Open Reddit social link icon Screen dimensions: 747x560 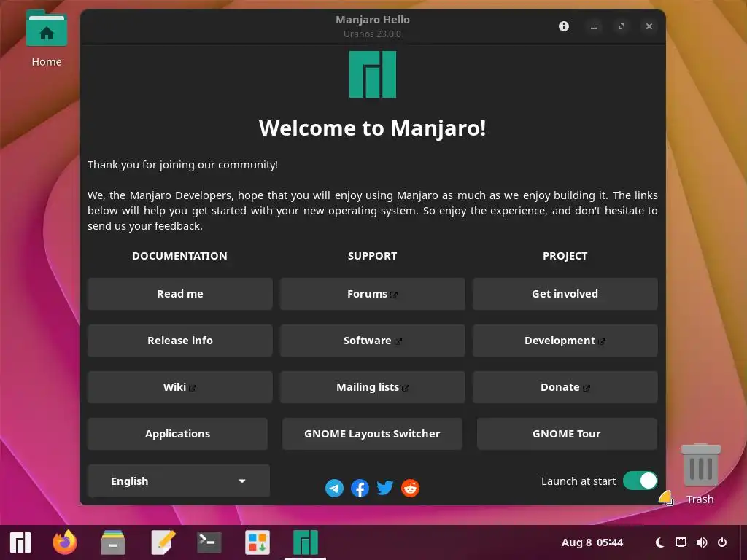point(410,488)
